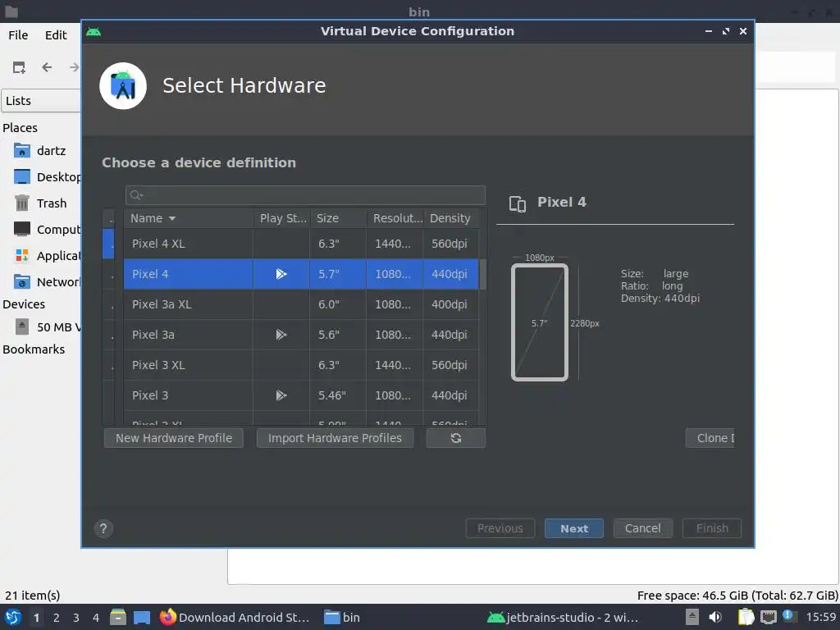Select the Pixel 3a XL row
Viewport: 840px width, 630px height.
tap(301, 304)
